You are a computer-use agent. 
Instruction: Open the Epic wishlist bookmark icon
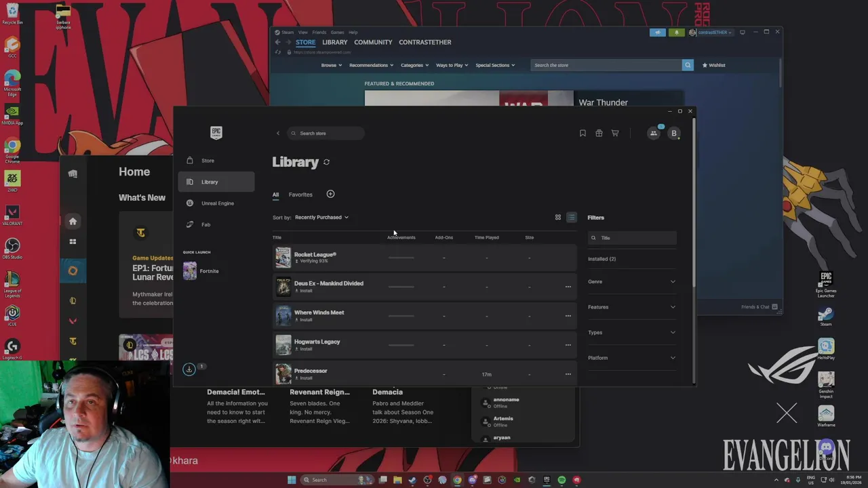[x=583, y=133]
